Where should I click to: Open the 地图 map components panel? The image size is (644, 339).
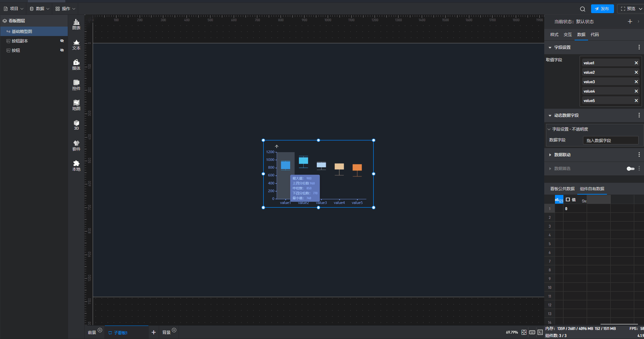point(76,105)
